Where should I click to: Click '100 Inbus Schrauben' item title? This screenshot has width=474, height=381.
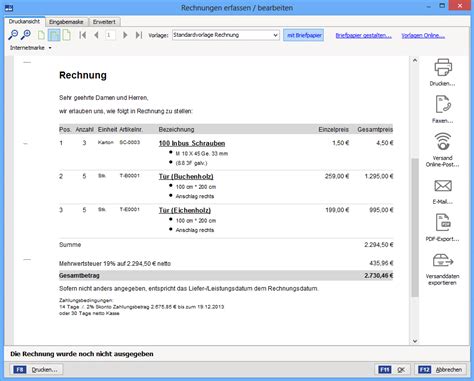coord(192,143)
